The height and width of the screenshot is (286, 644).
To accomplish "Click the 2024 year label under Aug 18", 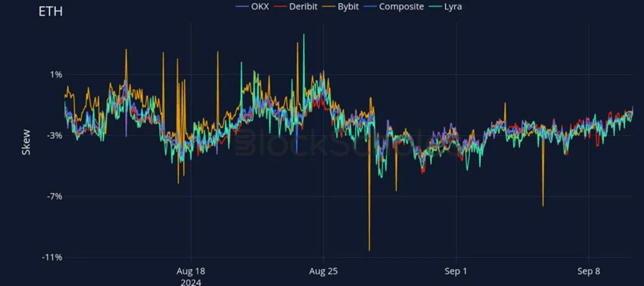I will [x=191, y=282].
